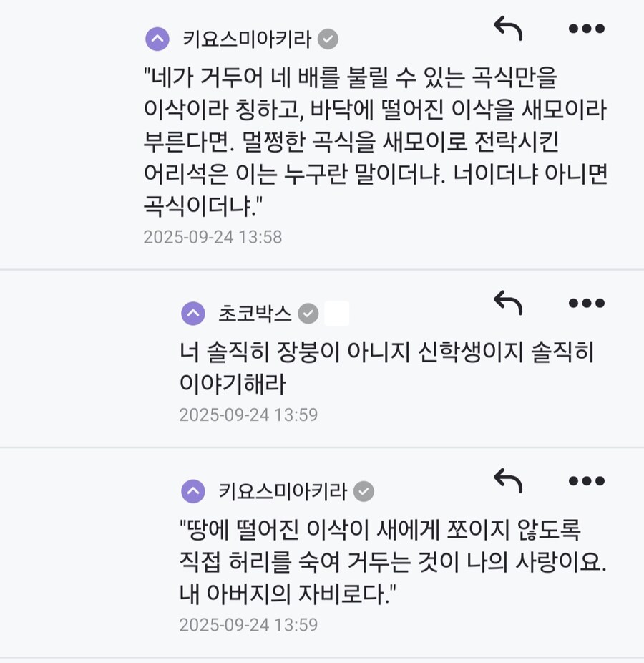Open three-dot menu on 초코박스's comment

click(586, 303)
